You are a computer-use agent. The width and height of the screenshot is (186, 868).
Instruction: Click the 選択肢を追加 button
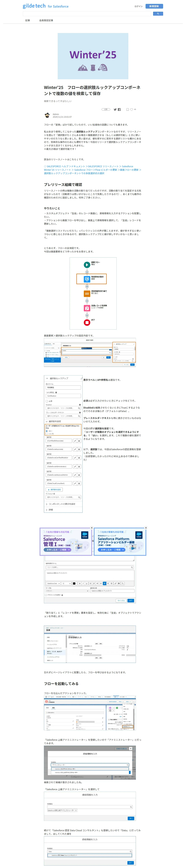point(54,490)
